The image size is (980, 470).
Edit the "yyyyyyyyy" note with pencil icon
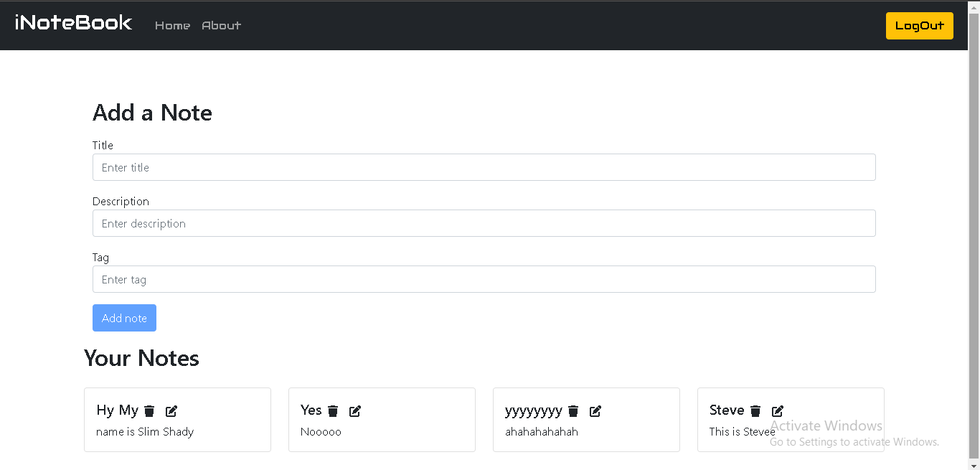[595, 411]
